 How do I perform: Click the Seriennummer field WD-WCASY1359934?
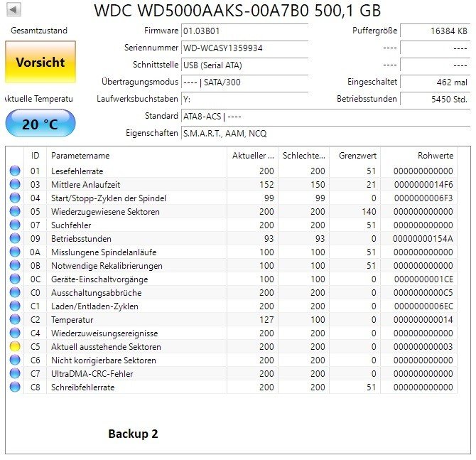[x=244, y=48]
